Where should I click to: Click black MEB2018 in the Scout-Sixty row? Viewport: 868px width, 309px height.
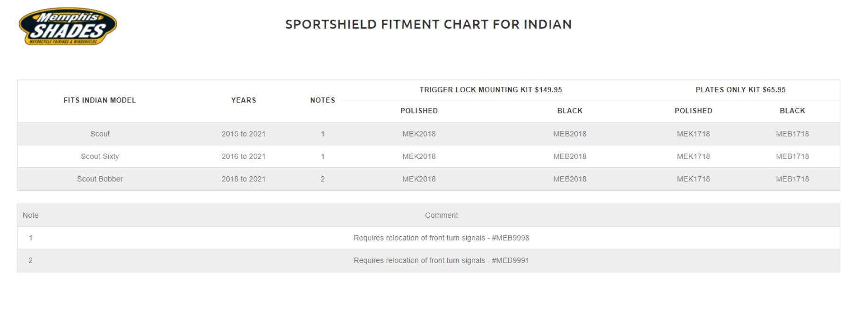tap(570, 156)
